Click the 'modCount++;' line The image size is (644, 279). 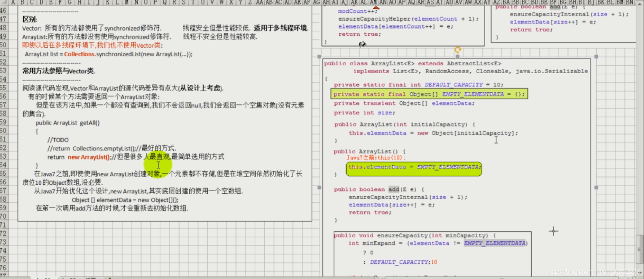click(x=358, y=11)
